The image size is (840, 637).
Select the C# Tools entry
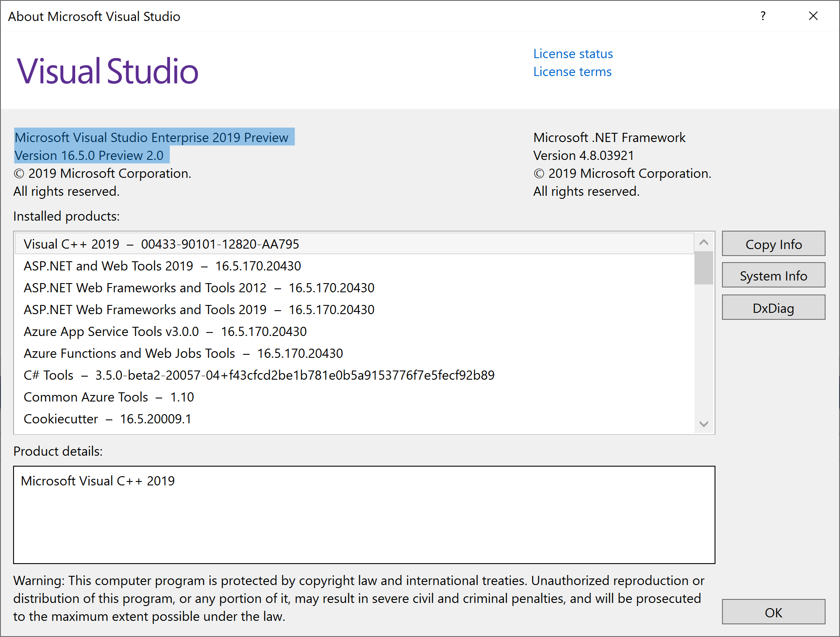tap(259, 375)
